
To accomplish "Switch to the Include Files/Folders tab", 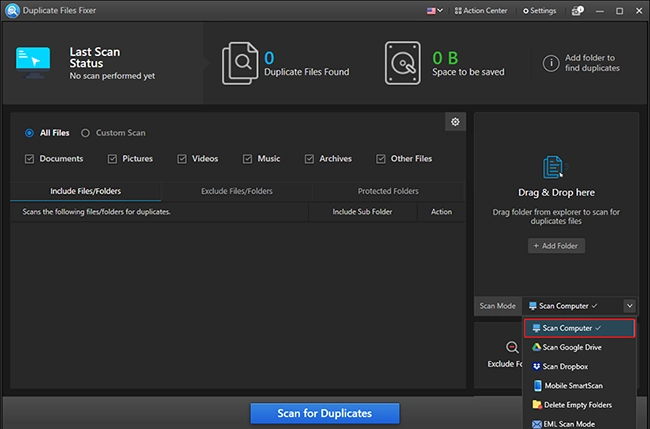I will [85, 191].
